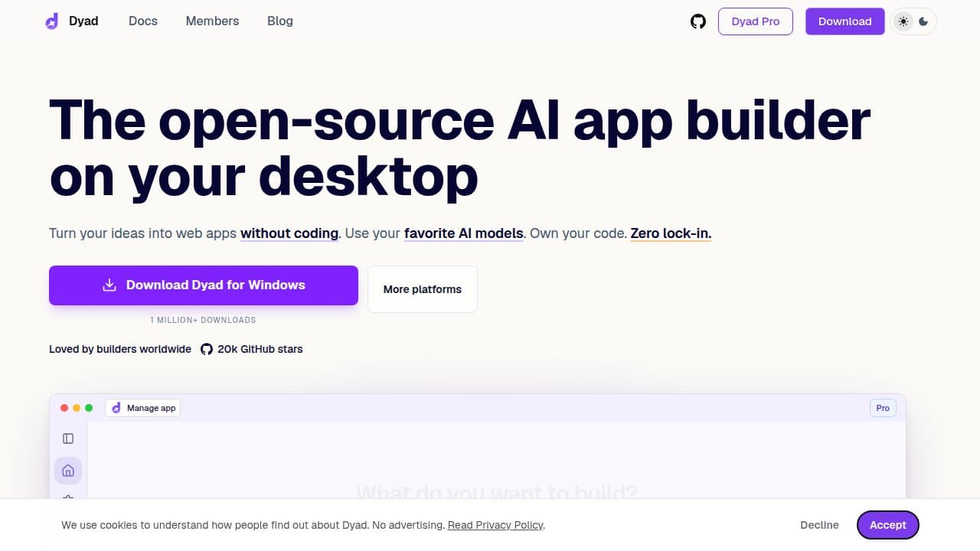
Task: Click the GitHub icon beside 20k stars
Action: [x=207, y=349]
